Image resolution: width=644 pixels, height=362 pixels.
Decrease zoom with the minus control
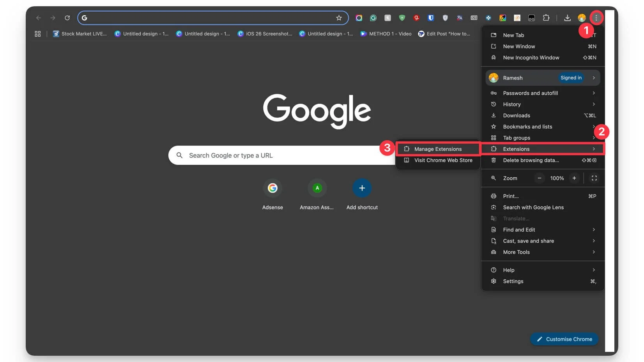[539, 178]
